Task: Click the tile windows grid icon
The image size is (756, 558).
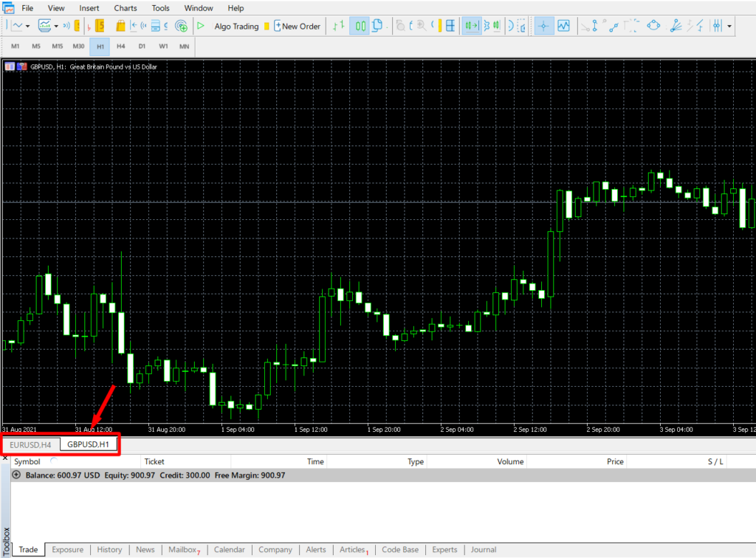Action: click(x=450, y=26)
